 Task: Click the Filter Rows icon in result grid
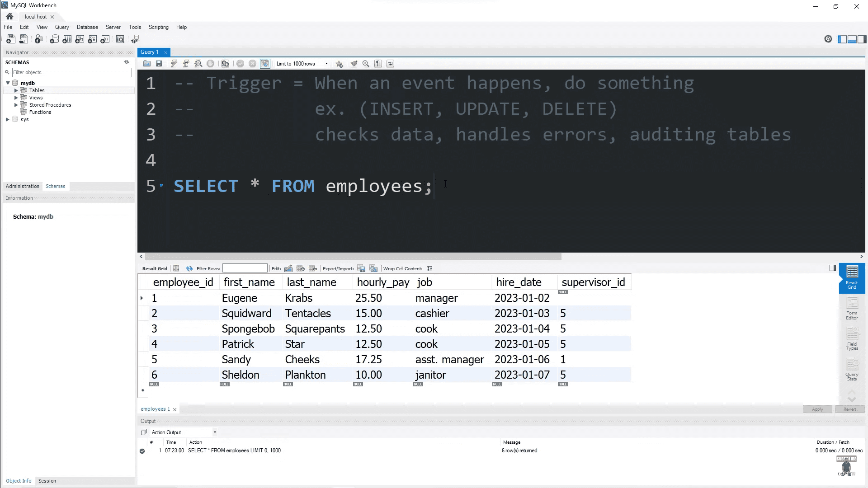coord(189,269)
